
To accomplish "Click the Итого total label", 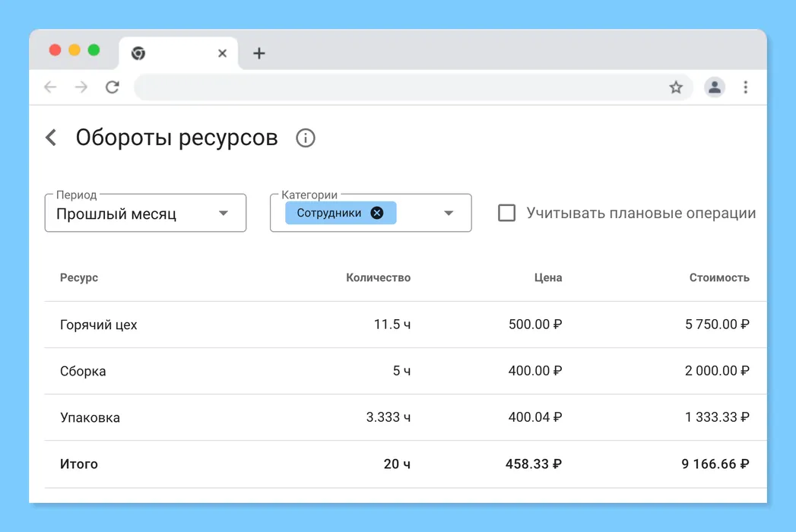I will click(x=78, y=464).
